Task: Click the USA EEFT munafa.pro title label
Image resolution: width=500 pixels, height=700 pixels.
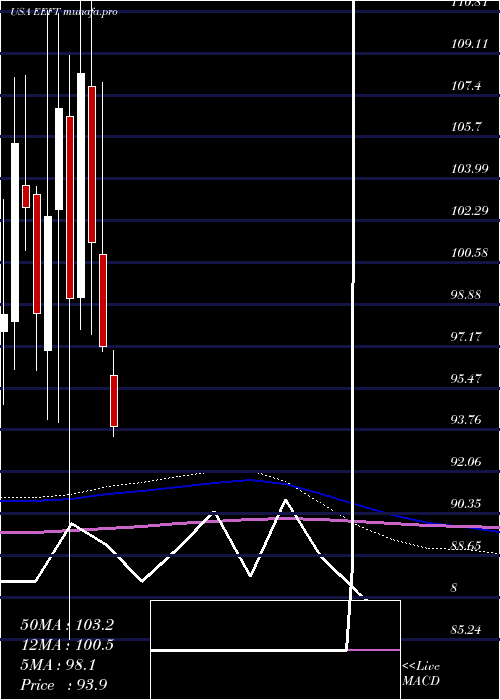Action: point(64,12)
